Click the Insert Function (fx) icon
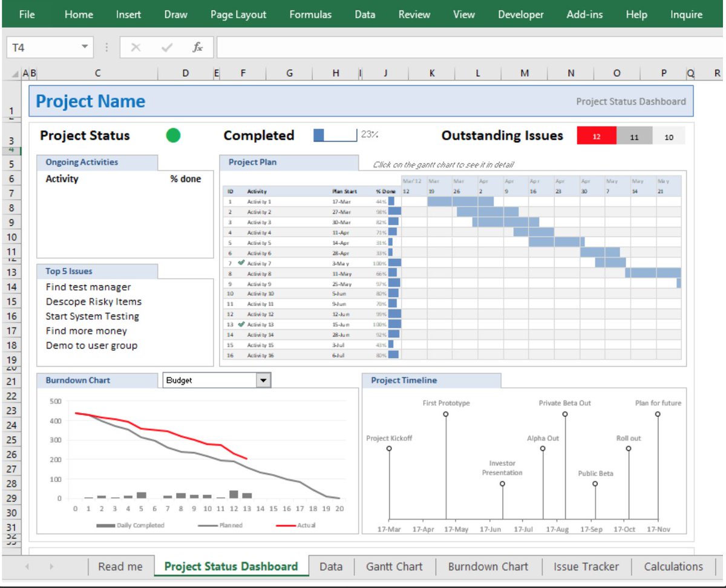Image resolution: width=726 pixels, height=588 pixels. (198, 47)
